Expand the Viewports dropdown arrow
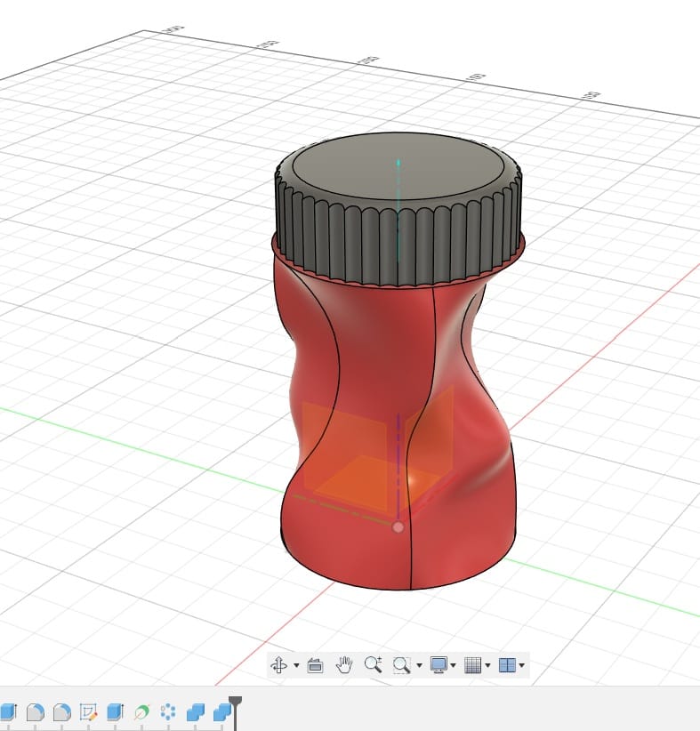 click(522, 665)
